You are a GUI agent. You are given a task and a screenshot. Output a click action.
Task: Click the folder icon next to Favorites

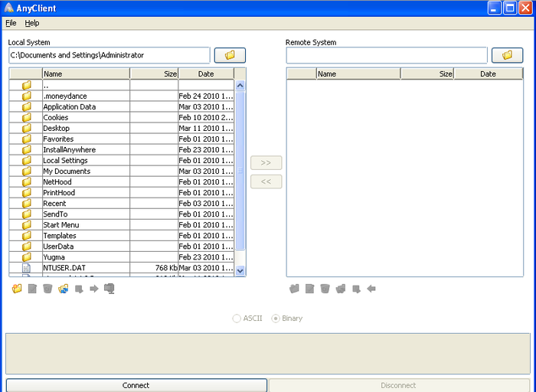click(26, 139)
